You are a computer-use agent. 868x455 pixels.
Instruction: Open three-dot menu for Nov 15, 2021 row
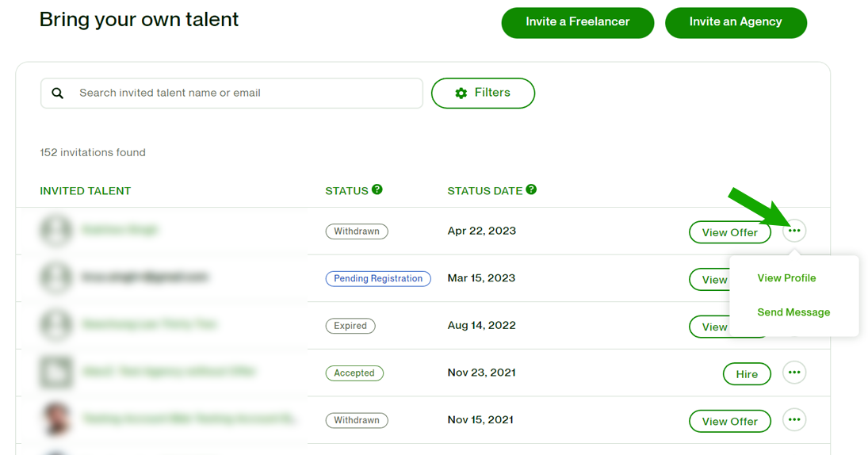click(x=794, y=420)
